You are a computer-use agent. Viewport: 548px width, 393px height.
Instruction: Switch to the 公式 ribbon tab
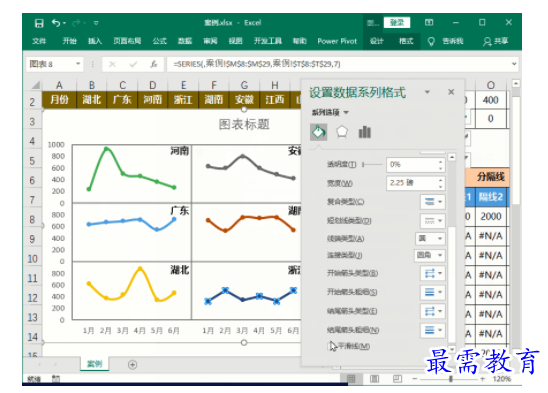(x=159, y=41)
